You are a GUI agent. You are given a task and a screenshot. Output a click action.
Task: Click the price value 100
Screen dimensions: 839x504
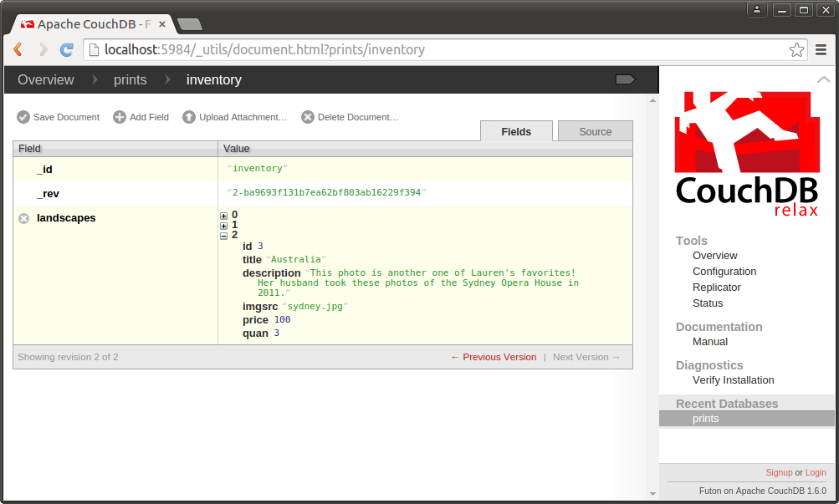(x=282, y=319)
